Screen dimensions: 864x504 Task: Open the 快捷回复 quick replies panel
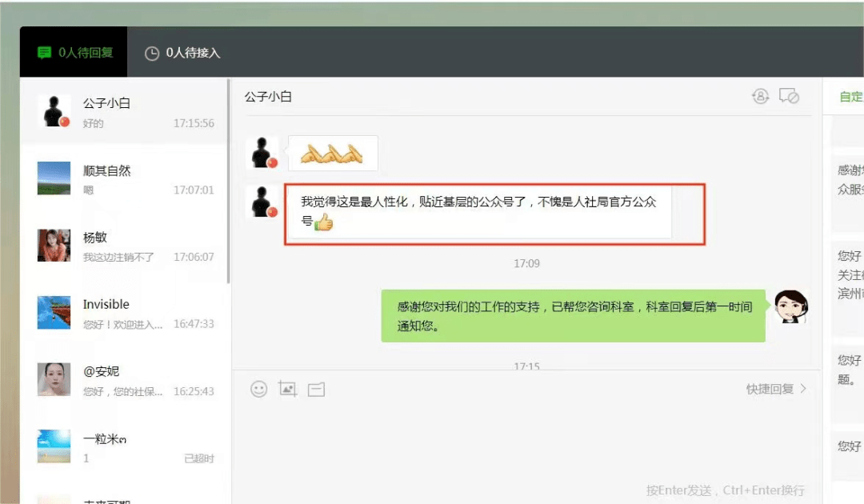pyautogui.click(x=776, y=389)
